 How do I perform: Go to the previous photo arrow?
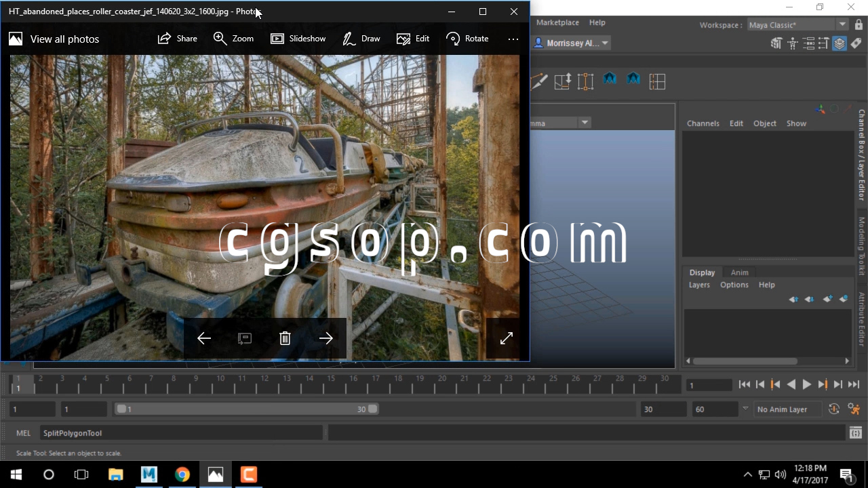pyautogui.click(x=204, y=338)
